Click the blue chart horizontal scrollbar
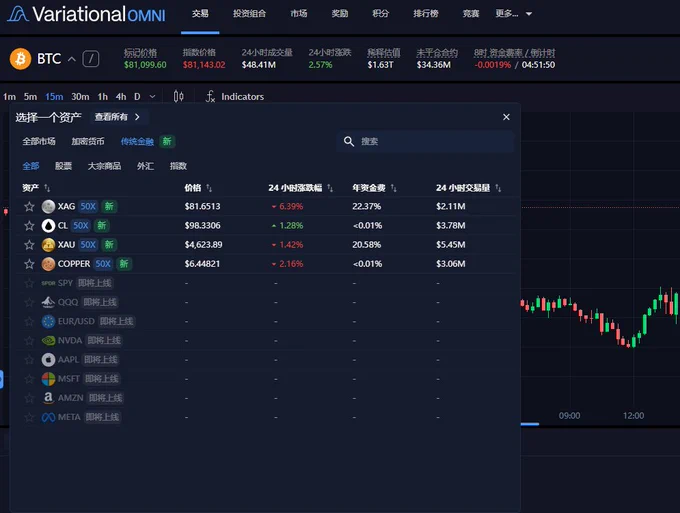Screen dimensions: 680x513 530,424
